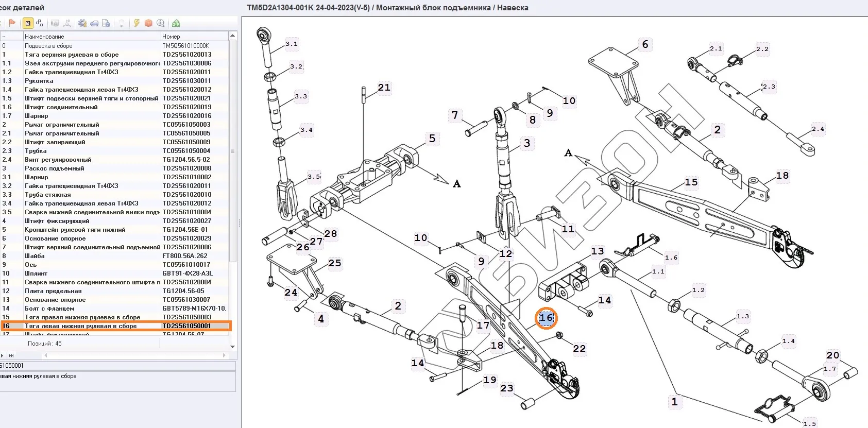Select part row Тяга верхняя рулевая в сборе
868x428 pixels.
(92, 55)
